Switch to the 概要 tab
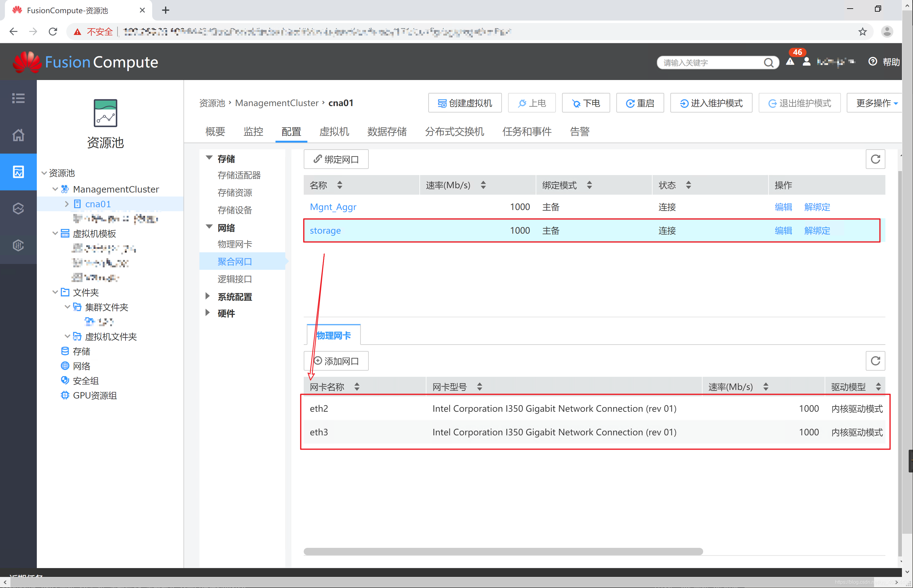The image size is (913, 588). 215,132
